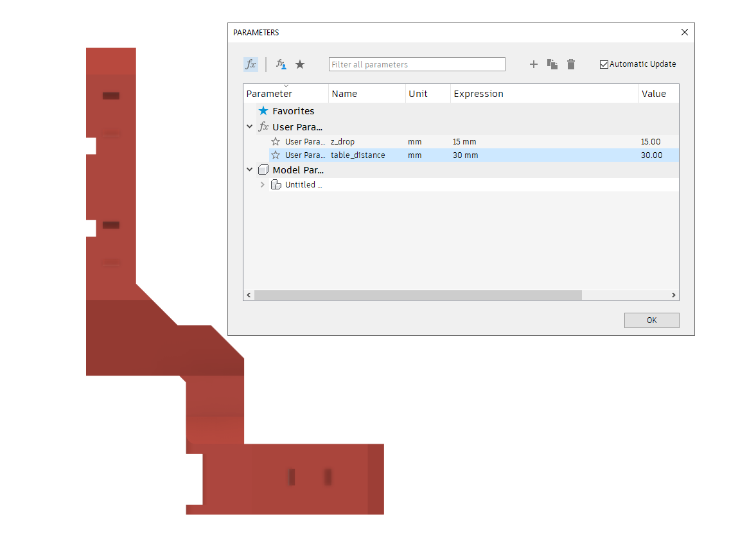Select the z_drop expression 15 mm
This screenshot has width=756, height=540.
pyautogui.click(x=464, y=142)
